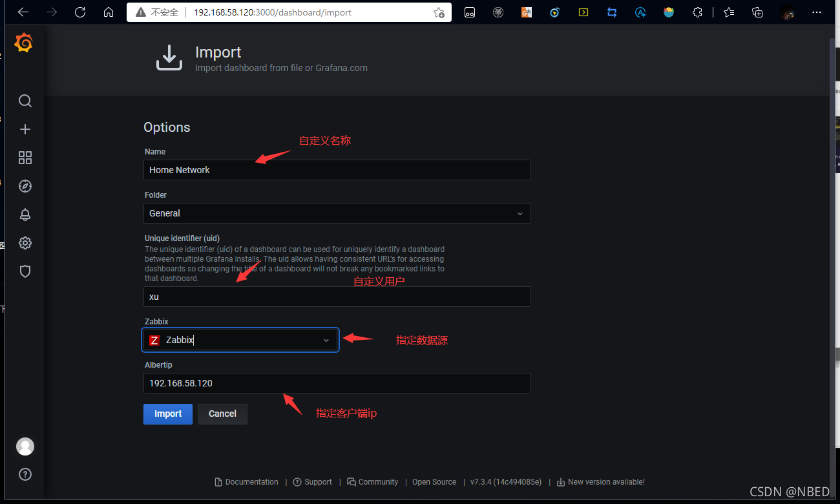Click the Import button
The image size is (840, 504).
(168, 414)
